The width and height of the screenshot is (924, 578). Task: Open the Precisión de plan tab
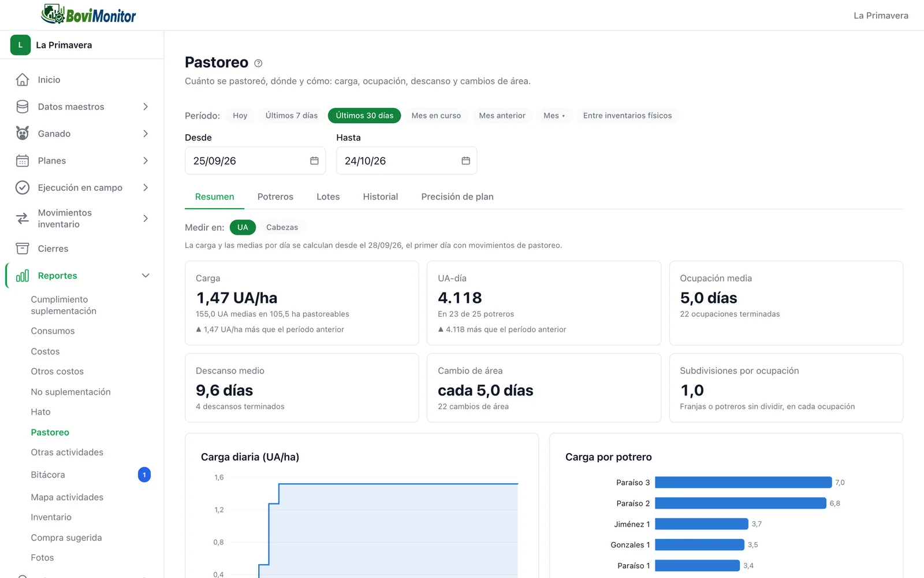tap(457, 197)
